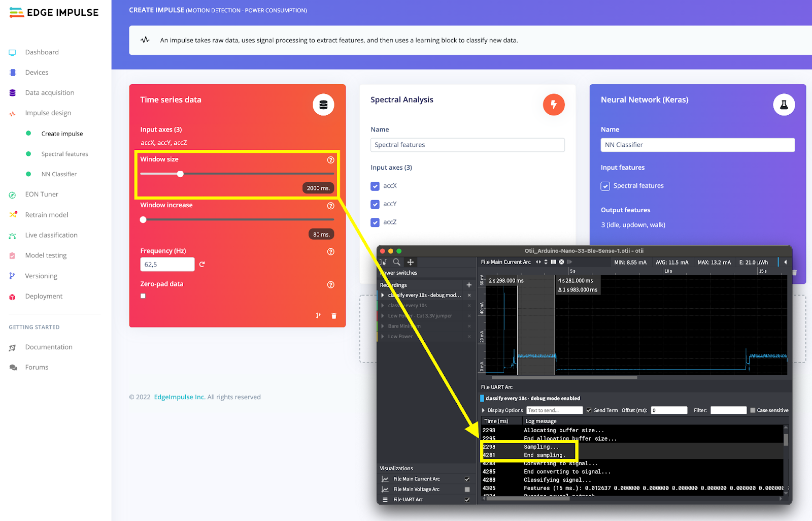812x521 pixels.
Task: Expand the 'classify every 10s - debug mod...' recording
Action: pos(383,295)
